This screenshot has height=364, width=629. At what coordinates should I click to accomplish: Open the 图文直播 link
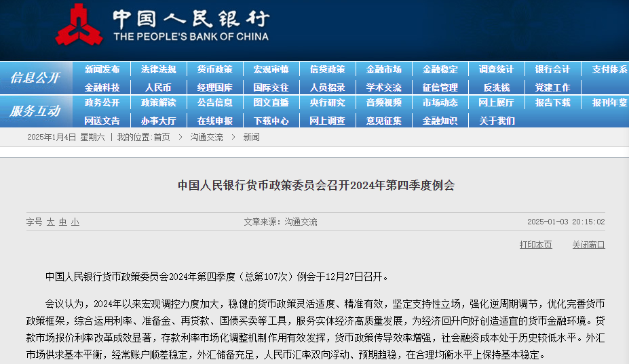coord(271,102)
